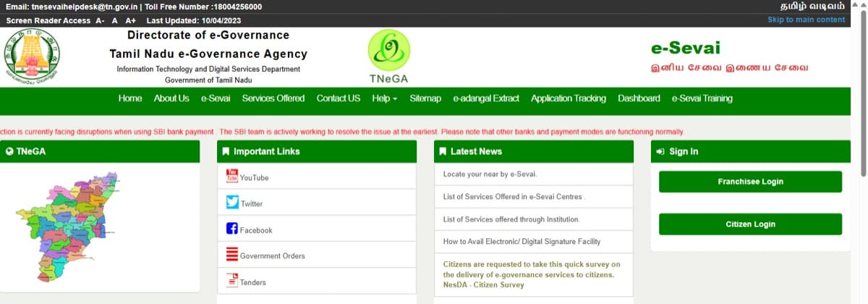
Task: Click the Franchisee Login button
Action: (750, 182)
